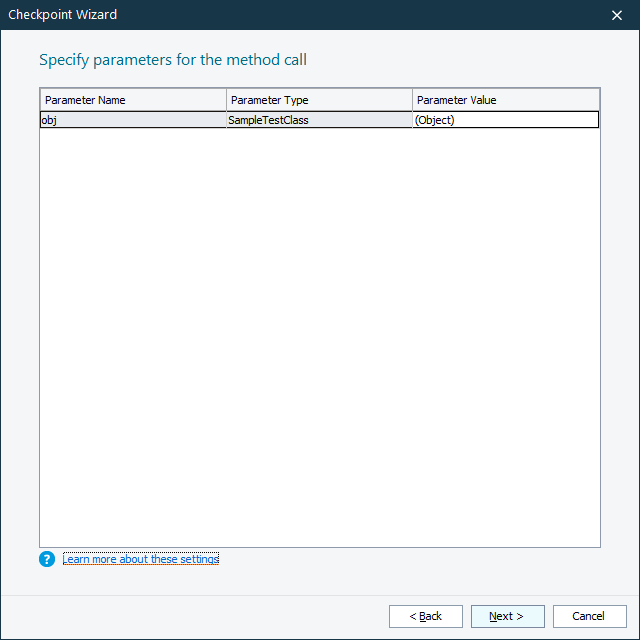The image size is (640, 640).
Task: Click blank space right of the Learn more link
Action: (400, 559)
